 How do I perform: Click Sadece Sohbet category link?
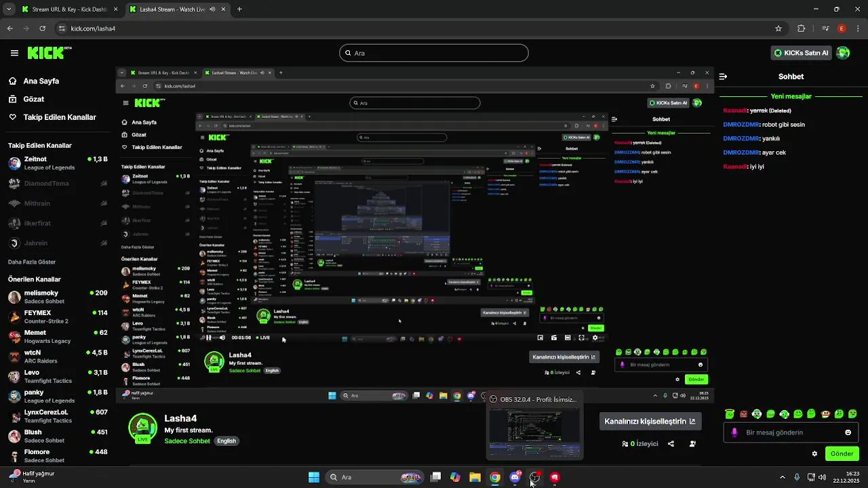(187, 441)
